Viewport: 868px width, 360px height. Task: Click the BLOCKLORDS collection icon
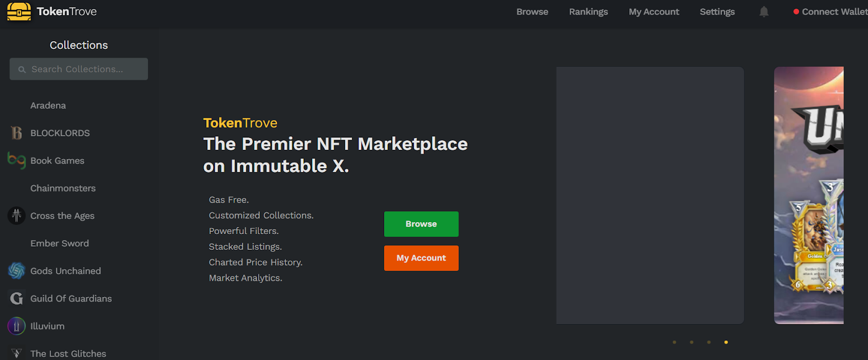coord(17,133)
